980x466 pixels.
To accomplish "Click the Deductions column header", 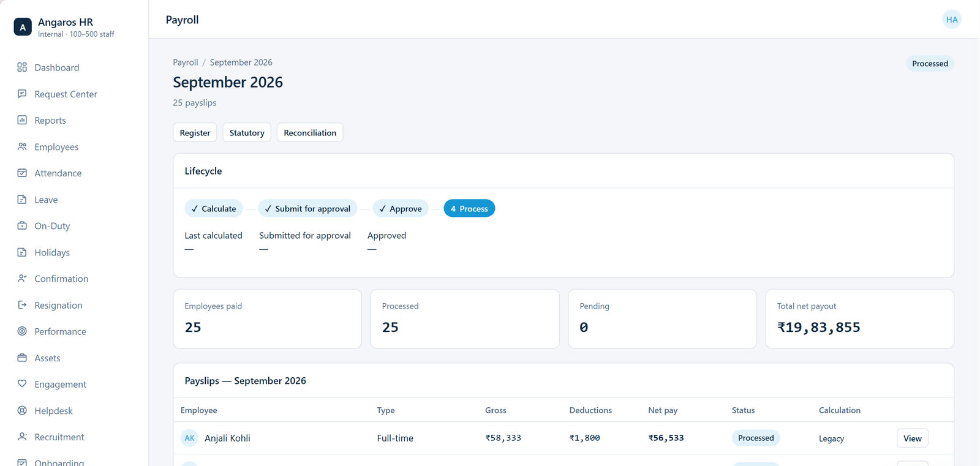I will [x=590, y=410].
